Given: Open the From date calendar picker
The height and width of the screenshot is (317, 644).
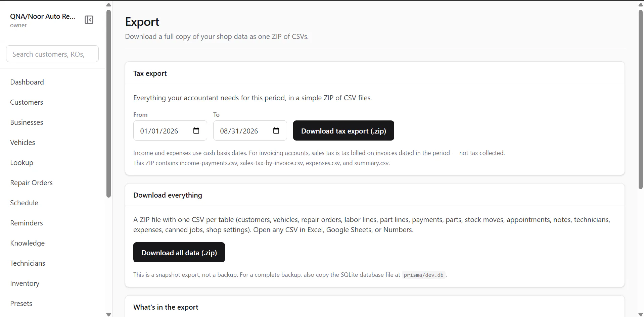Looking at the screenshot, I should [196, 130].
